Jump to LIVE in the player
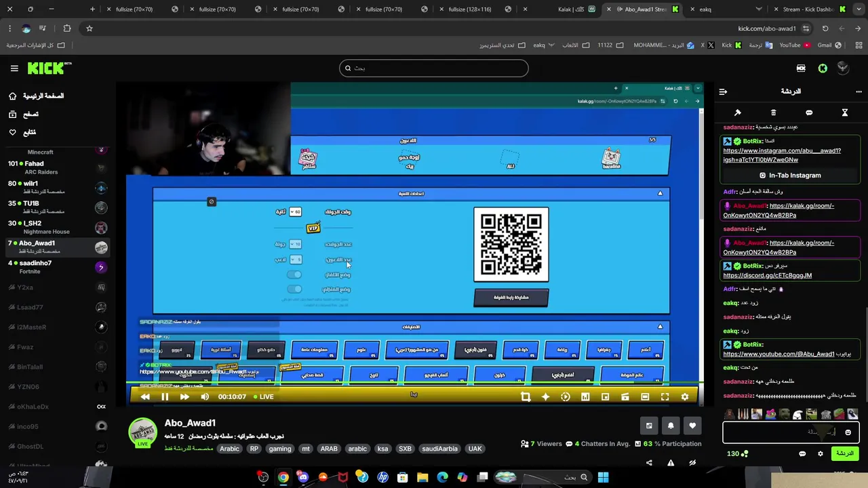This screenshot has width=868, height=488. [263, 396]
